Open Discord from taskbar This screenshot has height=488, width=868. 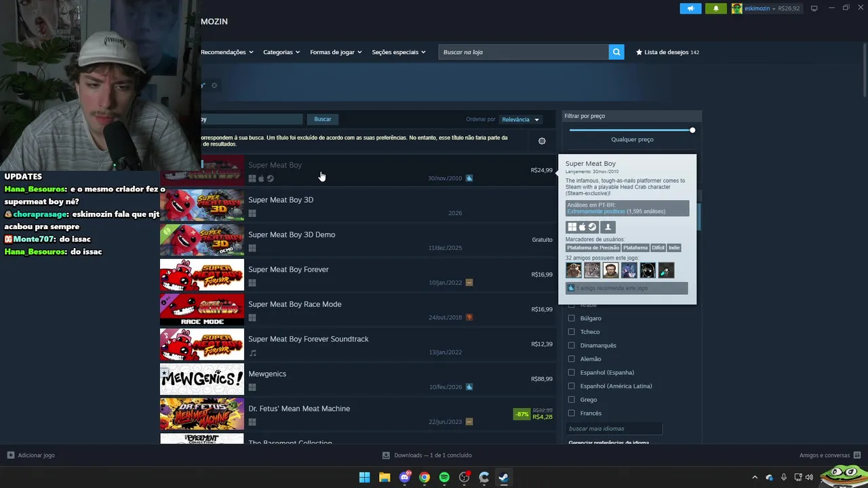[405, 477]
